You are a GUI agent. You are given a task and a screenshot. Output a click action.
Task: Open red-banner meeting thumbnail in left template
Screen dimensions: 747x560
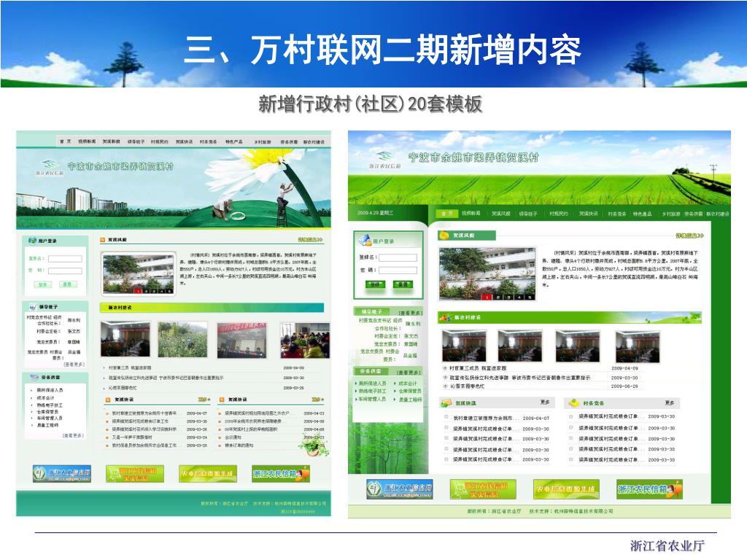pyautogui.click(x=242, y=340)
